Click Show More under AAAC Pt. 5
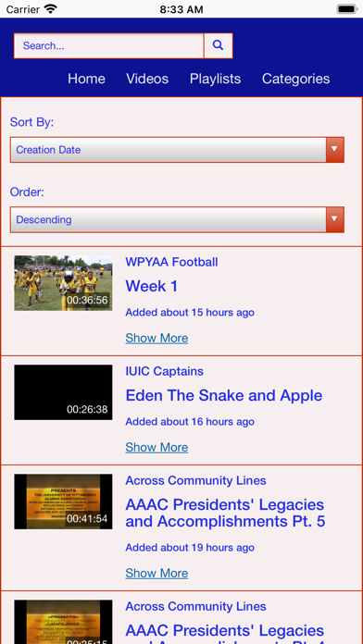Screen dimensions: 363x644 pyautogui.click(x=156, y=573)
